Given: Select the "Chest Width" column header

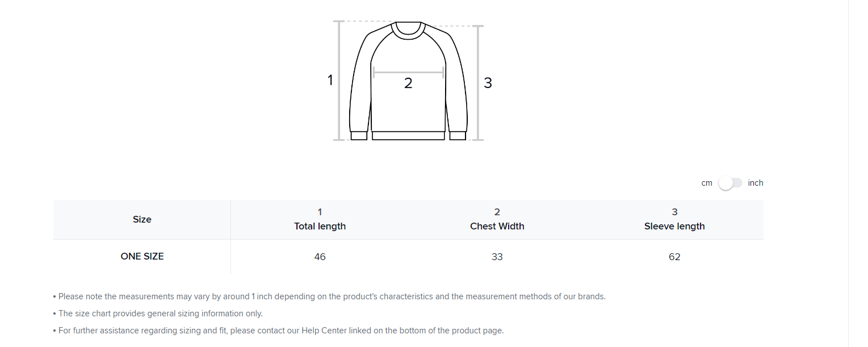Looking at the screenshot, I should coord(497,226).
